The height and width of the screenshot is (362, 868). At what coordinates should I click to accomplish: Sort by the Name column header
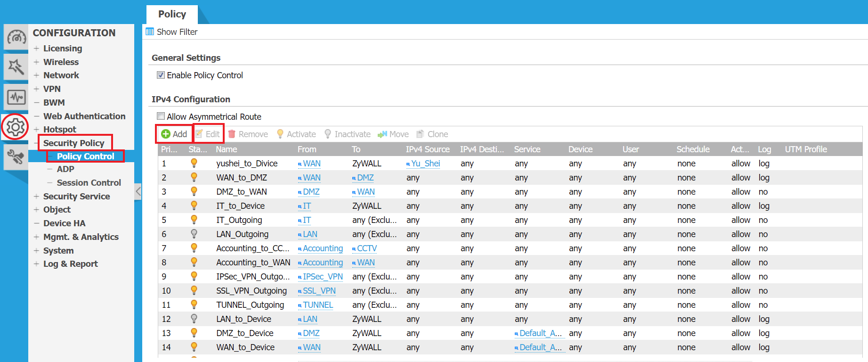click(227, 149)
